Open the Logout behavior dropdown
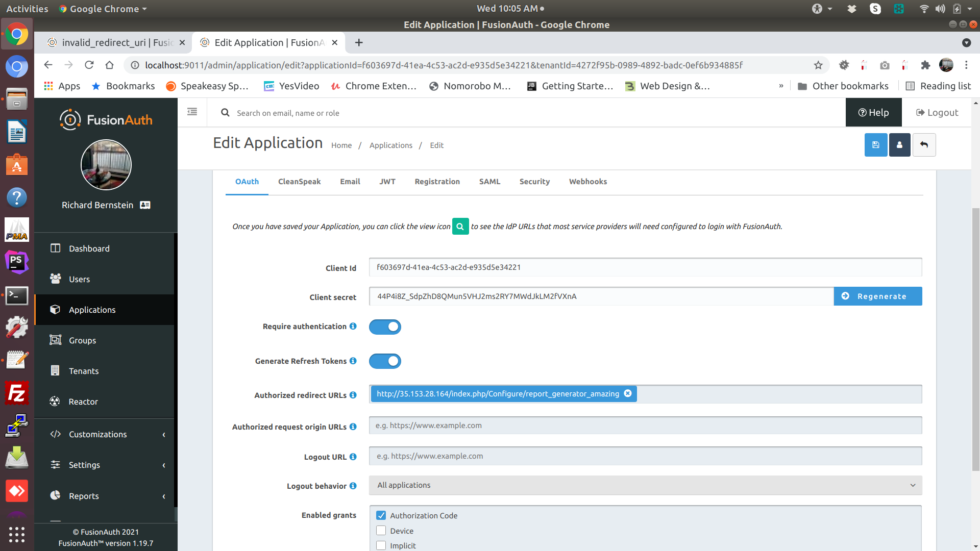 click(x=645, y=485)
